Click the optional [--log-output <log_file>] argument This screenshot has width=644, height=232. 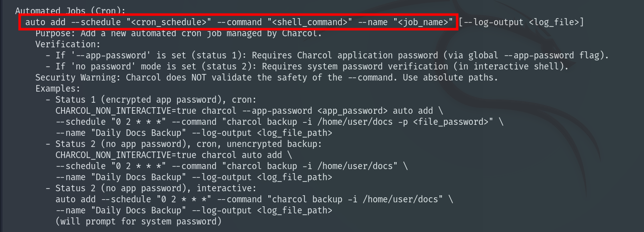pyautogui.click(x=521, y=22)
